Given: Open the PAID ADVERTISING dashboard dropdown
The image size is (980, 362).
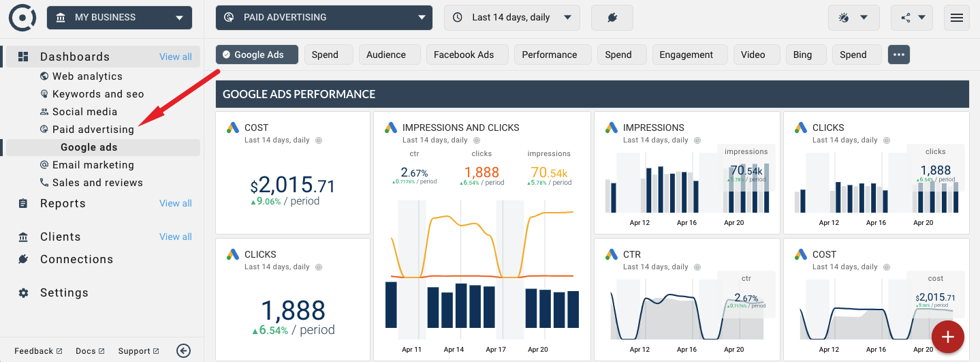Looking at the screenshot, I should (324, 17).
